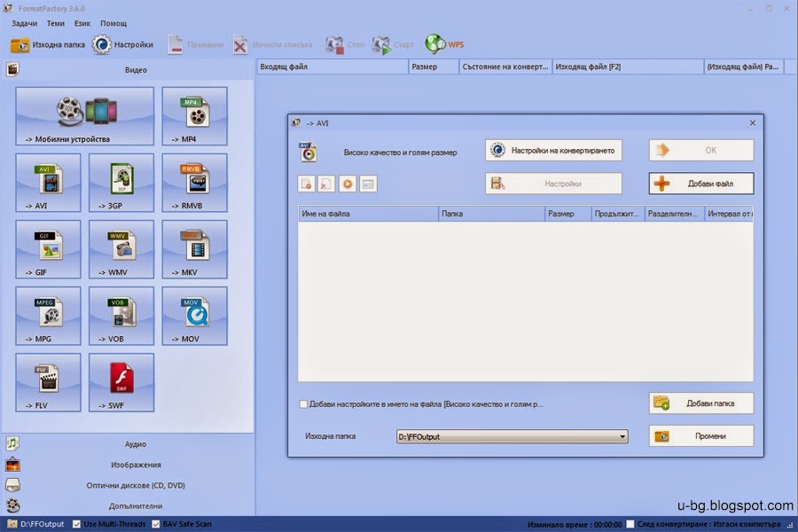This screenshot has width=798, height=532.
Task: Click the D:\FFOutput folder icon in status bar
Action: tap(12, 524)
